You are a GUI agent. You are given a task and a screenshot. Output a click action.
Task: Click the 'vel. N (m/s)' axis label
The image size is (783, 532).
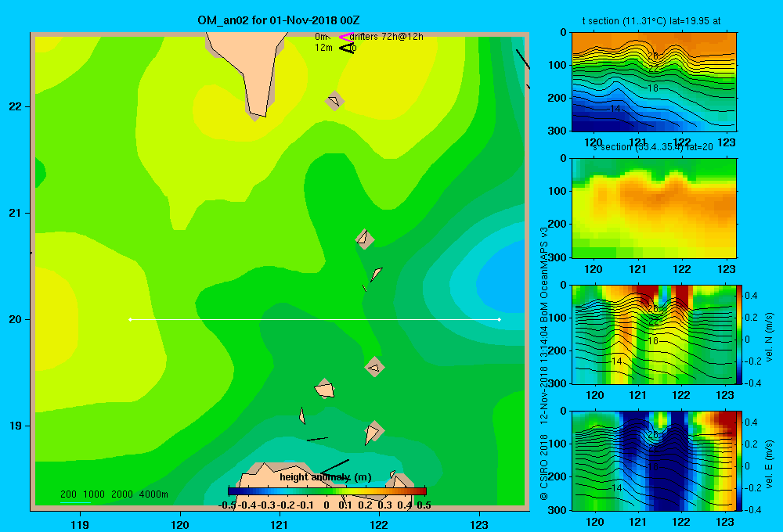[770, 337]
